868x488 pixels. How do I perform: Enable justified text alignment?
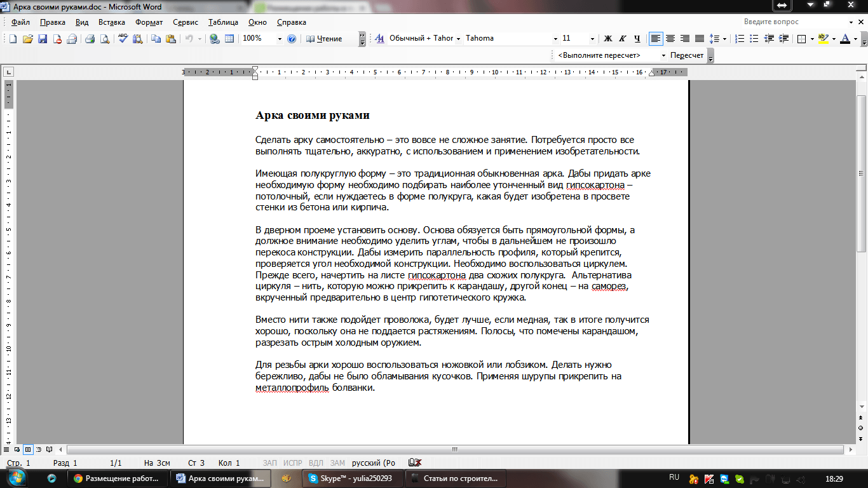click(700, 39)
